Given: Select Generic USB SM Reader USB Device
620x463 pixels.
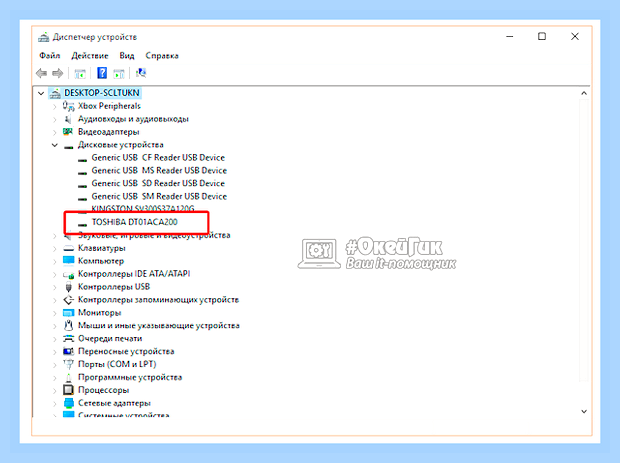Looking at the screenshot, I should [159, 196].
